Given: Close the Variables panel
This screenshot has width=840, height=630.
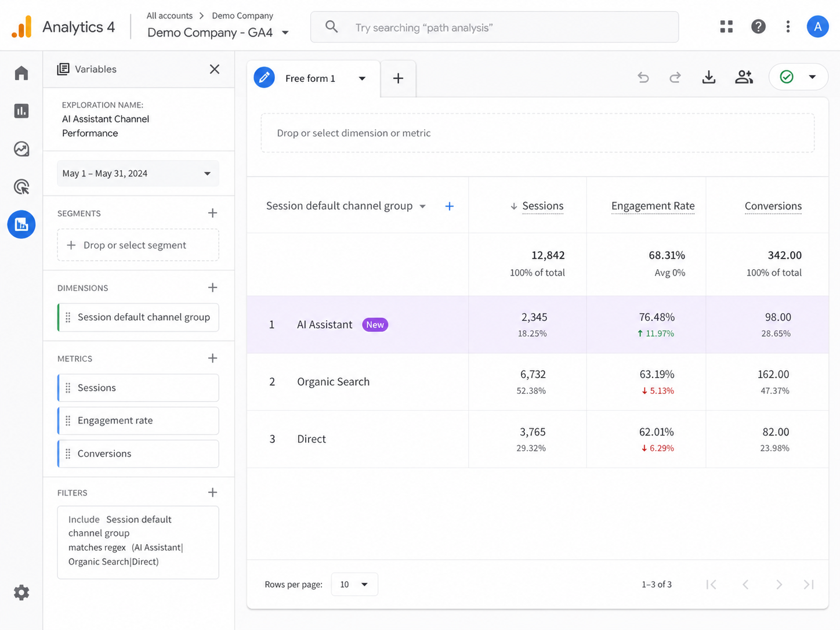Looking at the screenshot, I should click(x=215, y=69).
